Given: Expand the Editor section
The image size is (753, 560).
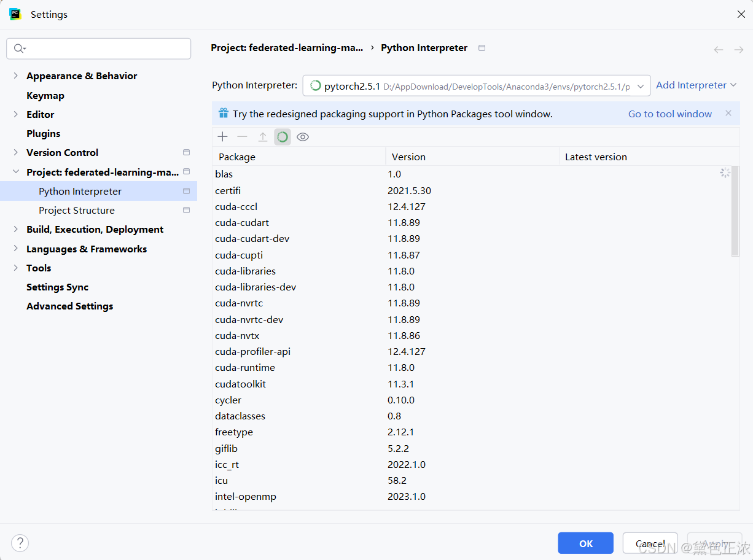Looking at the screenshot, I should (16, 114).
